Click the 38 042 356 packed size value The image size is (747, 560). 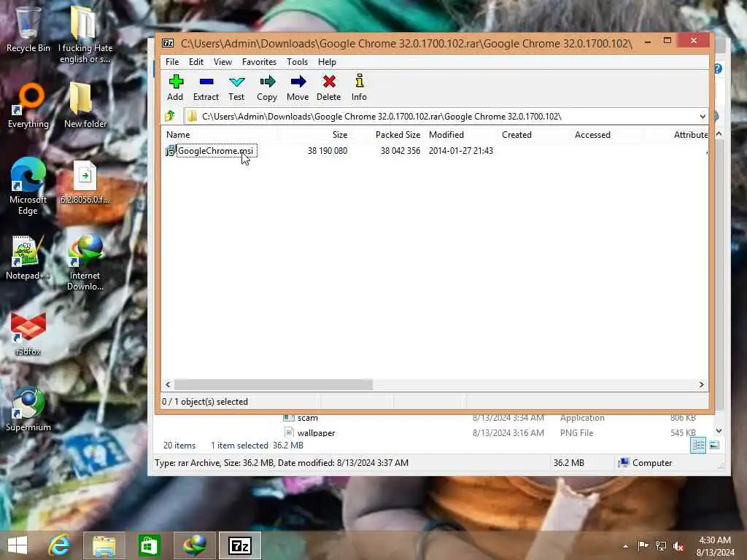point(400,151)
